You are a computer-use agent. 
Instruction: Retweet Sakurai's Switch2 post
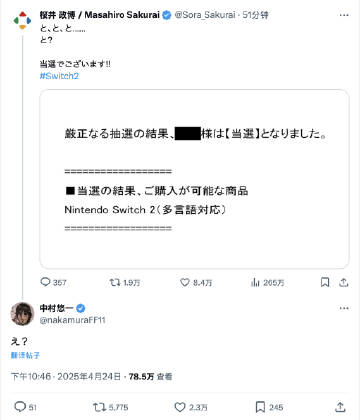click(115, 282)
